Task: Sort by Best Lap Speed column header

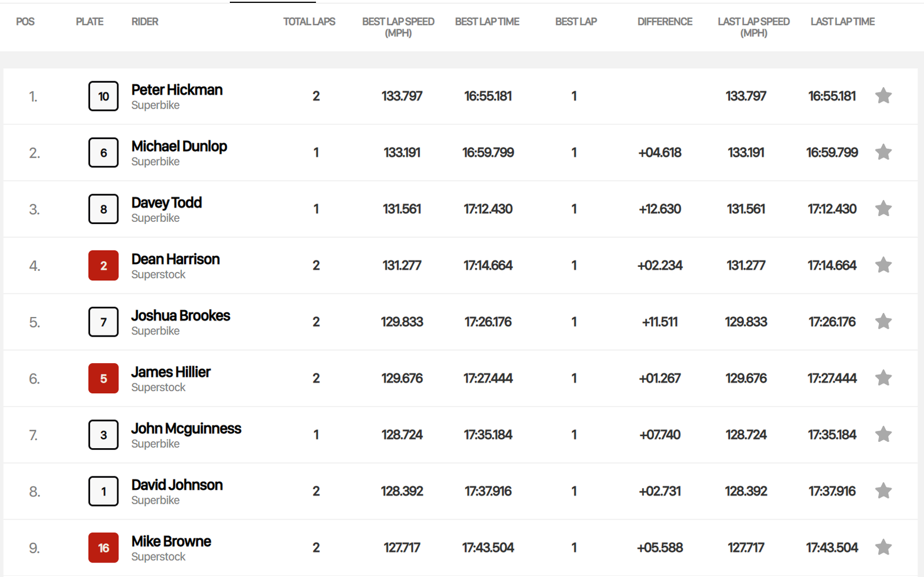Action: 398,27
